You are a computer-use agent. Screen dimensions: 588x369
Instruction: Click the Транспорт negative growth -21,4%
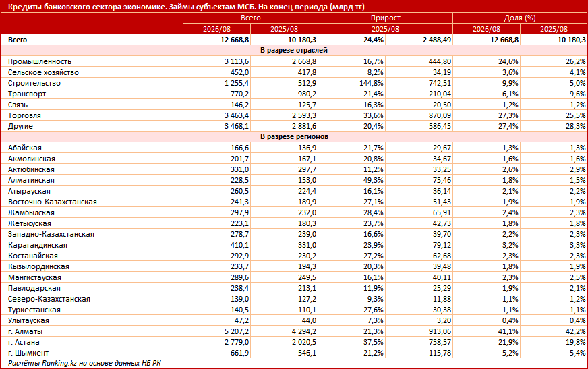pyautogui.click(x=372, y=94)
